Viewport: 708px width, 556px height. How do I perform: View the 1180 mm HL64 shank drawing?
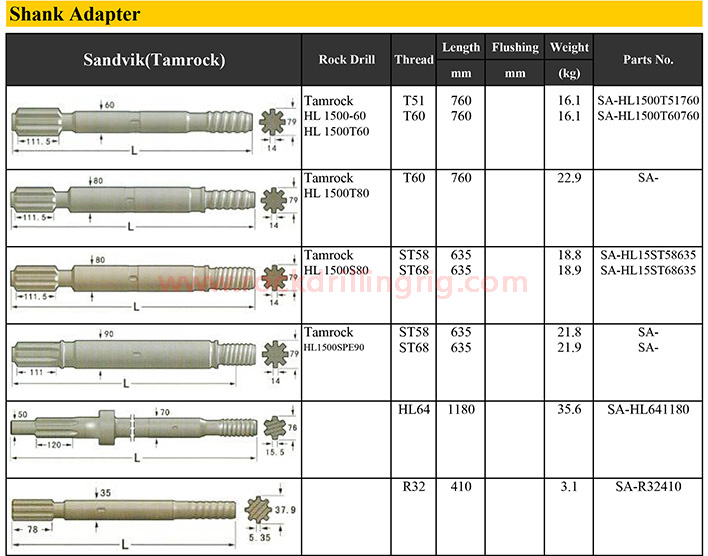[x=128, y=431]
